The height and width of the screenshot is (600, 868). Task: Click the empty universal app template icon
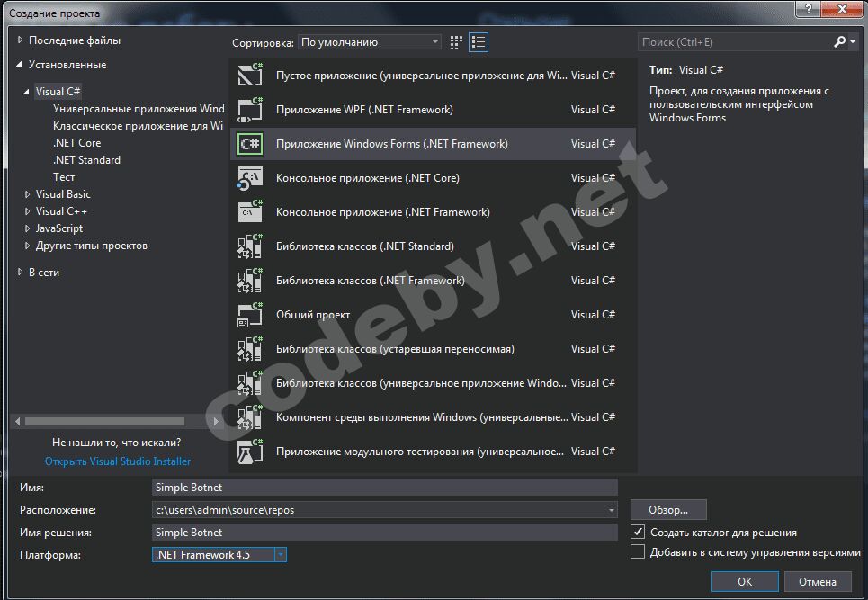click(x=250, y=75)
